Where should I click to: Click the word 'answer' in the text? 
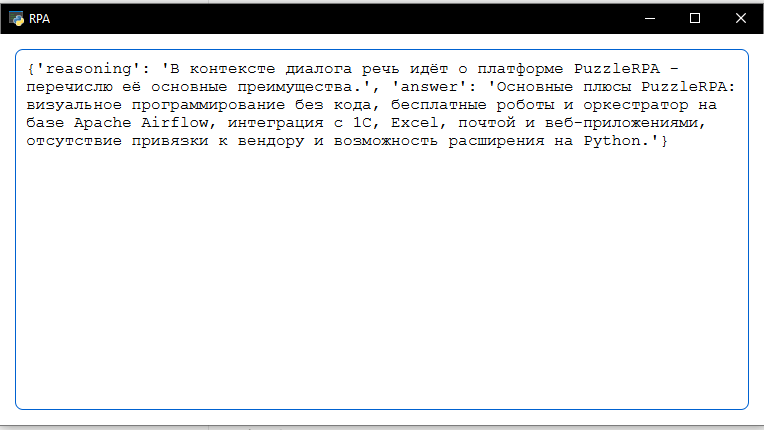point(429,87)
